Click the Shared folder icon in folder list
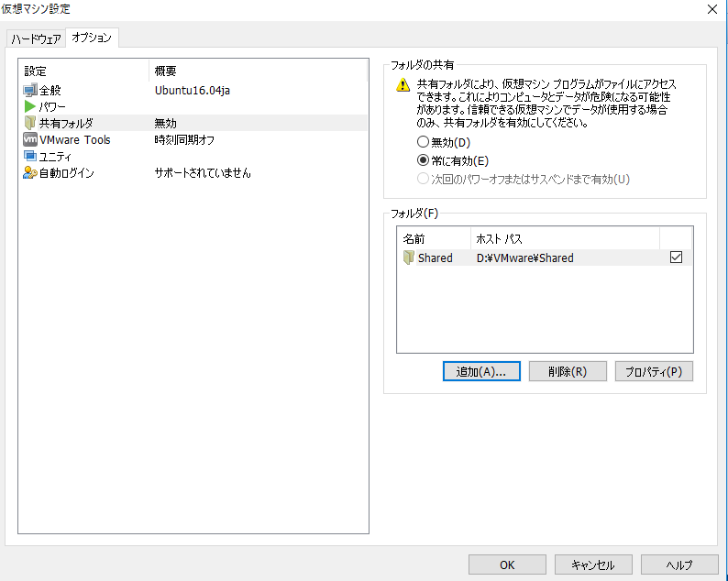 [x=409, y=258]
